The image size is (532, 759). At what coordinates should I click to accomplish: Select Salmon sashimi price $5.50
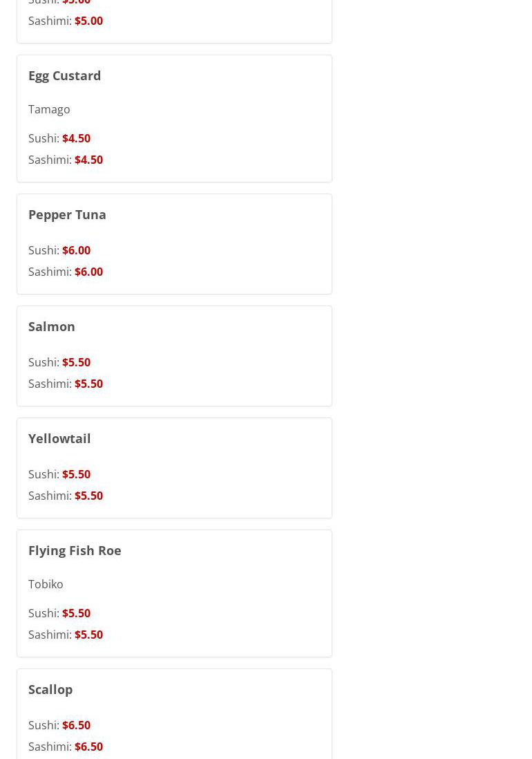(88, 384)
